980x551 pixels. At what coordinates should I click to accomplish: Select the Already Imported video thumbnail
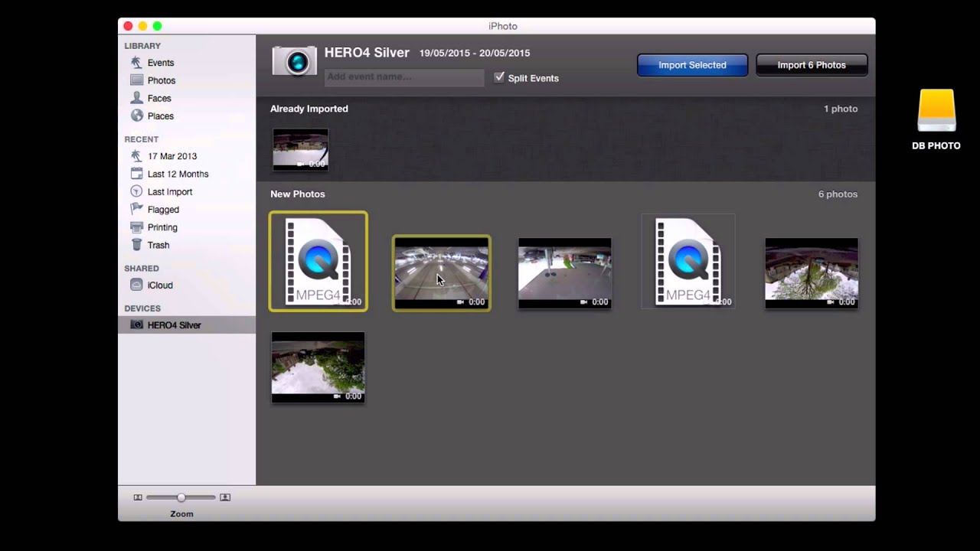point(300,149)
